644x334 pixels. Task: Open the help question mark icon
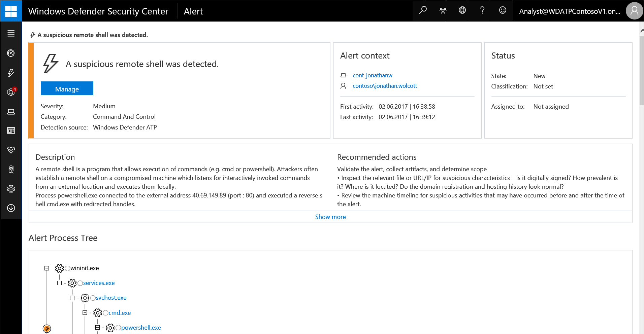[482, 11]
